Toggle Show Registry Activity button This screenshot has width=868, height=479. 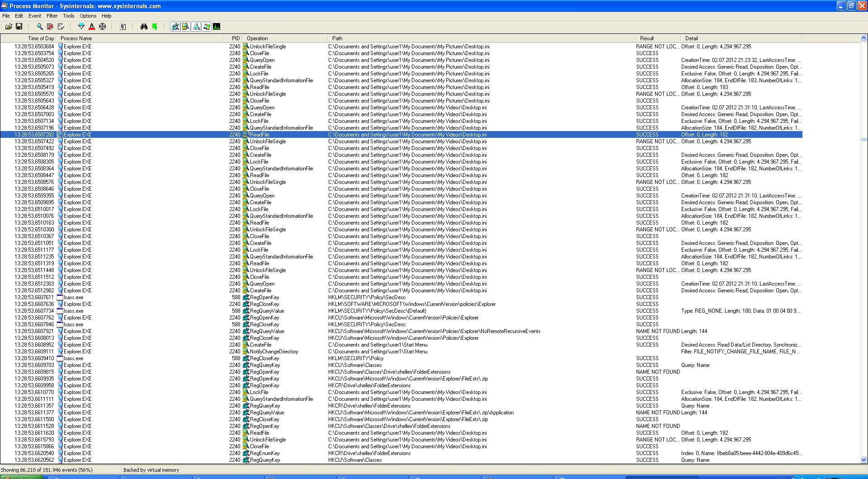coord(175,27)
